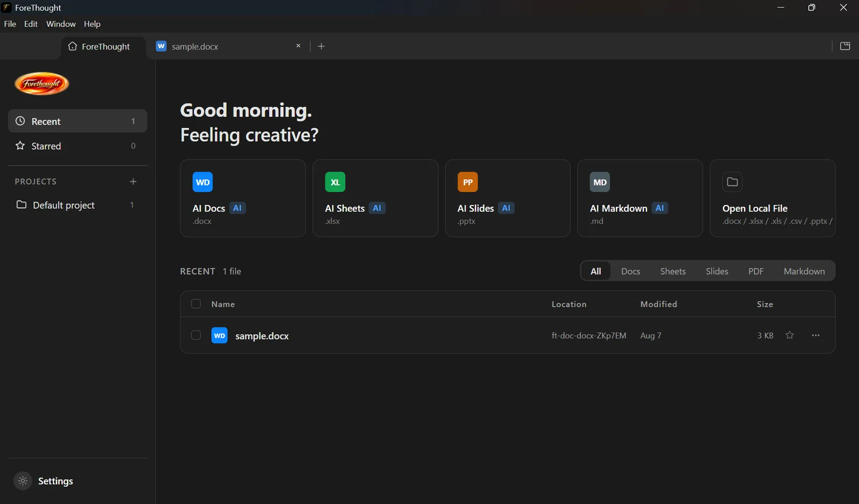859x504 pixels.
Task: Open a new tab with the plus button
Action: click(321, 46)
